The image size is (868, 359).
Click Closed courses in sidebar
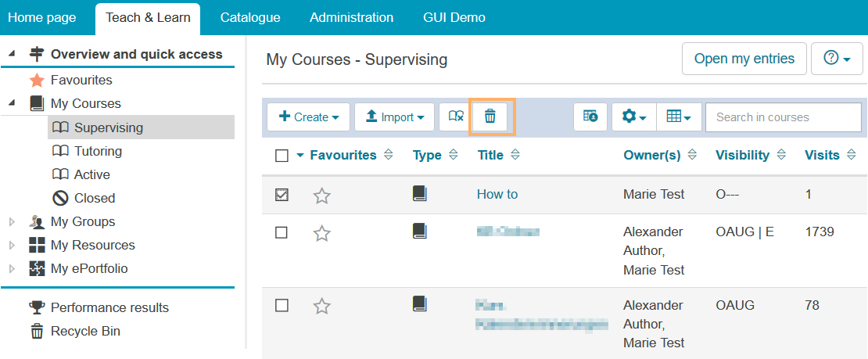(94, 198)
